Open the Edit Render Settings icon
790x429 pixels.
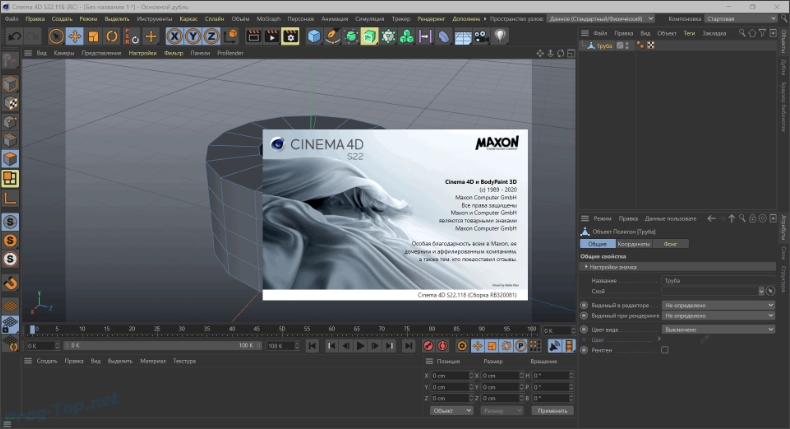click(290, 36)
